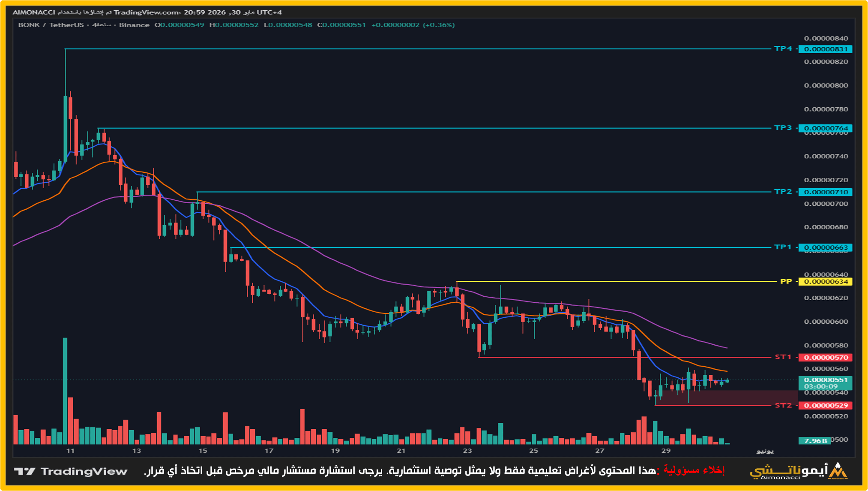Click the date 13 on time axis
Image resolution: width=868 pixels, height=491 pixels.
point(136,451)
